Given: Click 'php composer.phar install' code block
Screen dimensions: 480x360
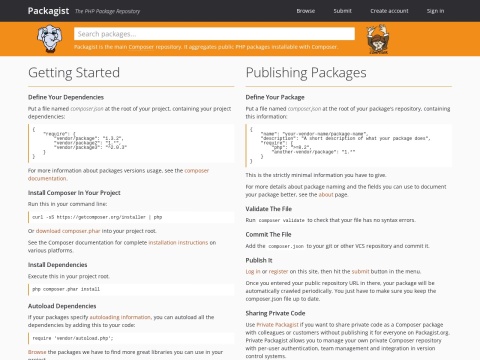Looking at the screenshot, I should click(x=131, y=289).
